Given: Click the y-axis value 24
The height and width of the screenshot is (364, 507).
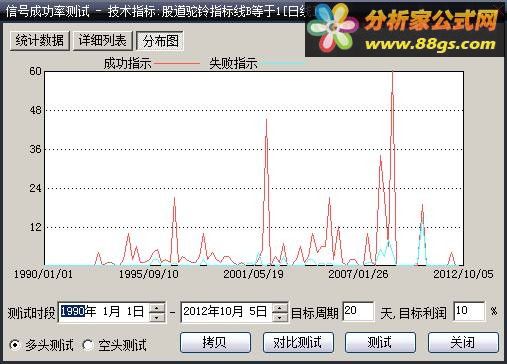Looking at the screenshot, I should pos(36,188).
